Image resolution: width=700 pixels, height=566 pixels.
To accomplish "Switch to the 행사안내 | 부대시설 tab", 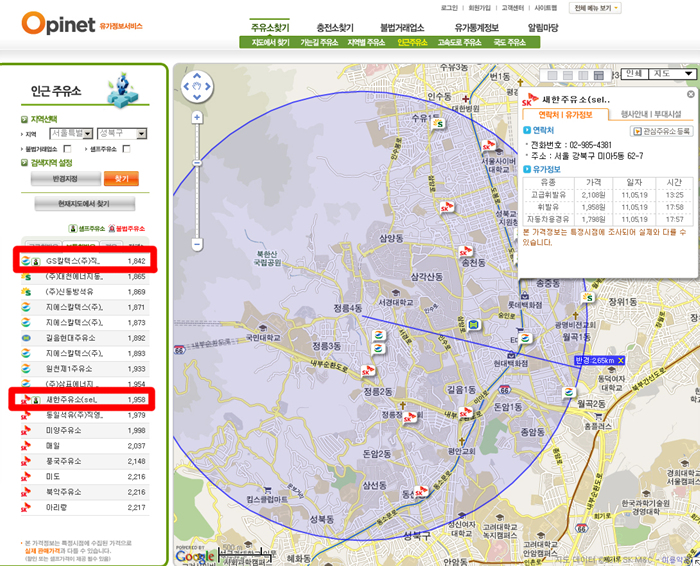I will 651,114.
